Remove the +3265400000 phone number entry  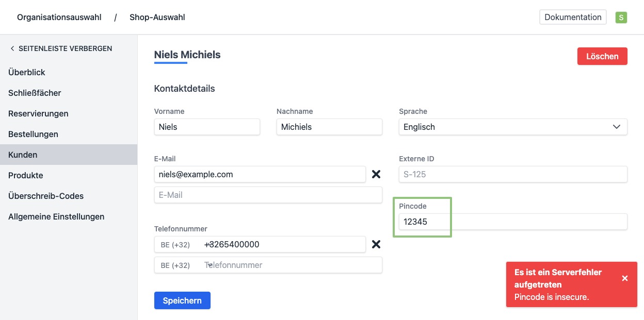pyautogui.click(x=376, y=244)
